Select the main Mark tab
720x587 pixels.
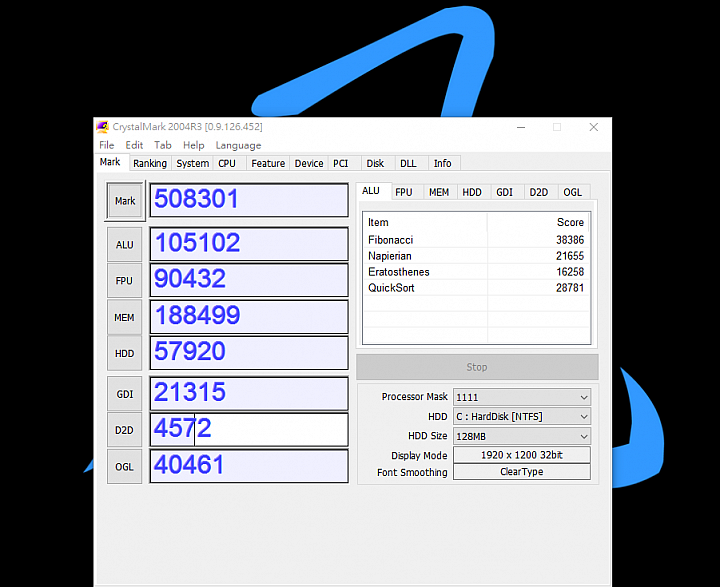click(x=110, y=162)
